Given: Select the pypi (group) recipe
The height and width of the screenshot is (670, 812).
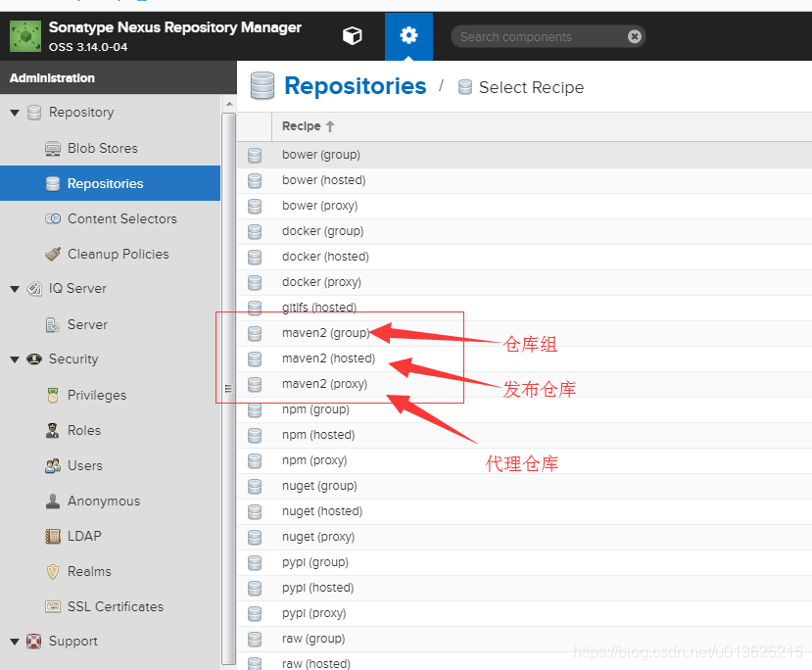Looking at the screenshot, I should [524, 562].
